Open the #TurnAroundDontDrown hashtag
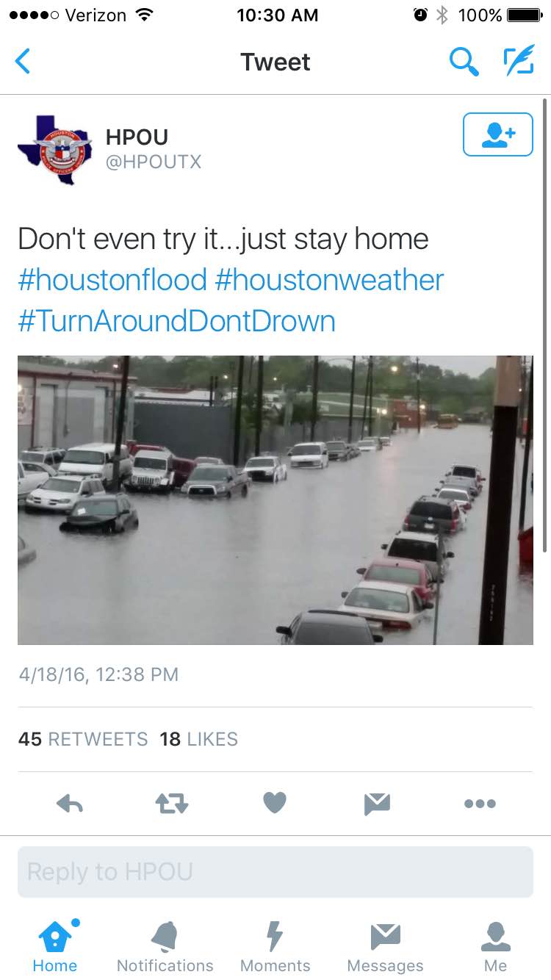Viewport: 551px width, 980px height. tap(176, 321)
